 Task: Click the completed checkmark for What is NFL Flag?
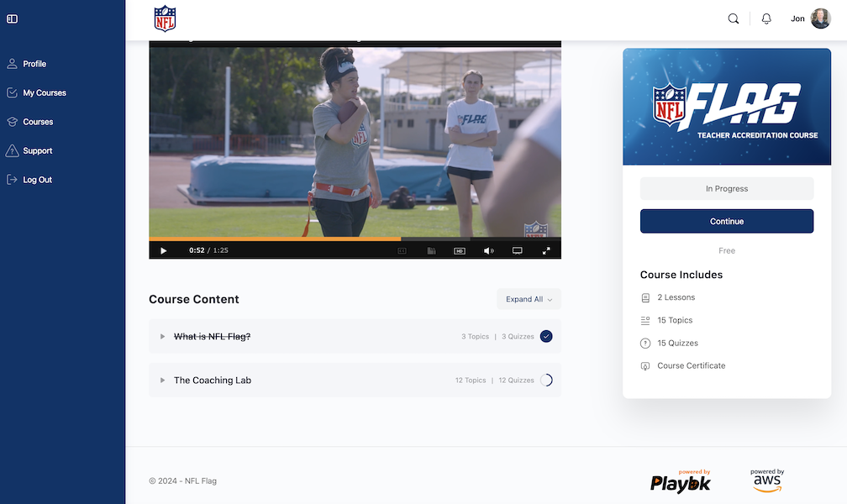point(546,337)
